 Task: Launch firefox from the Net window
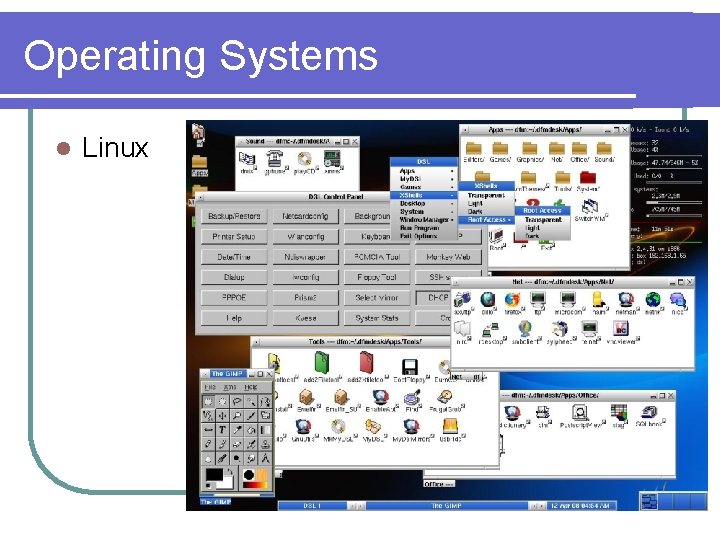(x=512, y=301)
